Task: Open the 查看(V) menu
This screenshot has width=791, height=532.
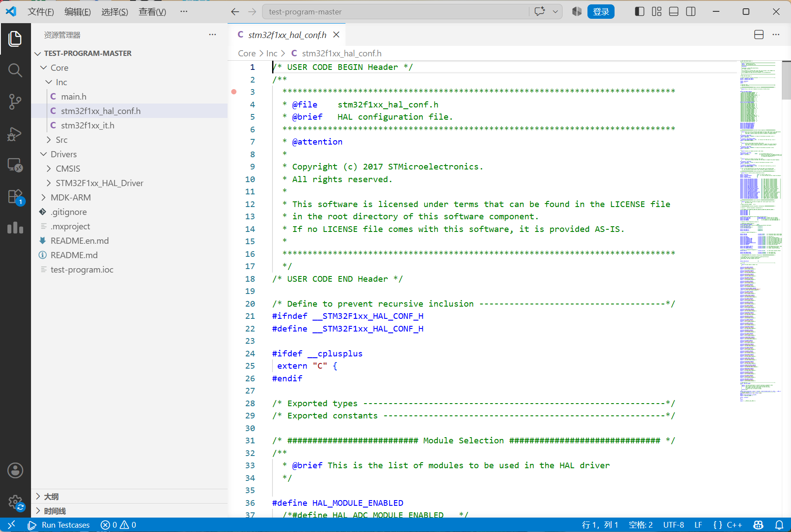Action: tap(152, 12)
